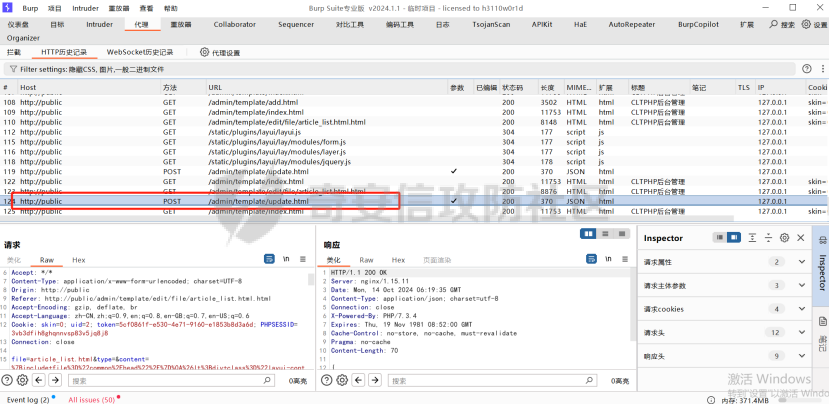Select combined tabbed request/response layout
The image size is (829, 405).
(622, 234)
